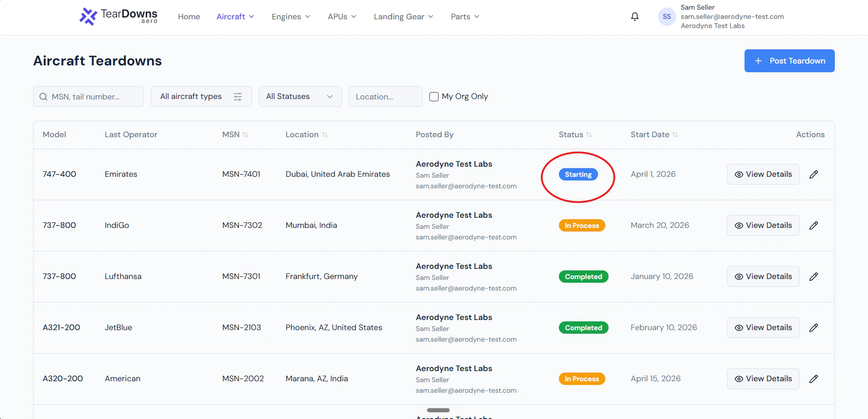The width and height of the screenshot is (868, 419).
Task: Sort the table by Status column
Action: (x=589, y=135)
